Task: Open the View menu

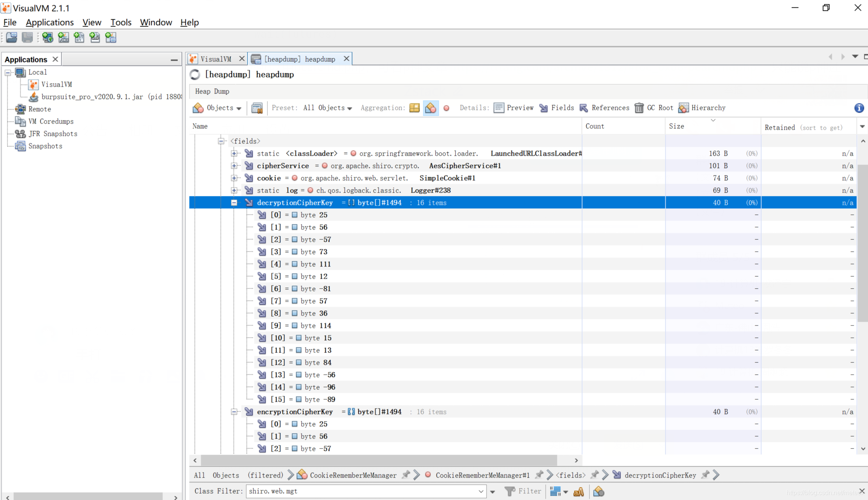Action: tap(92, 23)
